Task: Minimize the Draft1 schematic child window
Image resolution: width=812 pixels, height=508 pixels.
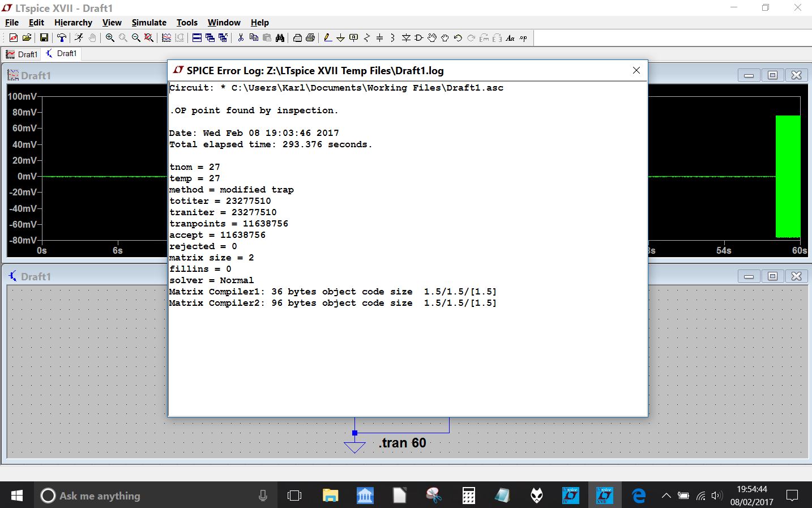Action: click(x=749, y=276)
